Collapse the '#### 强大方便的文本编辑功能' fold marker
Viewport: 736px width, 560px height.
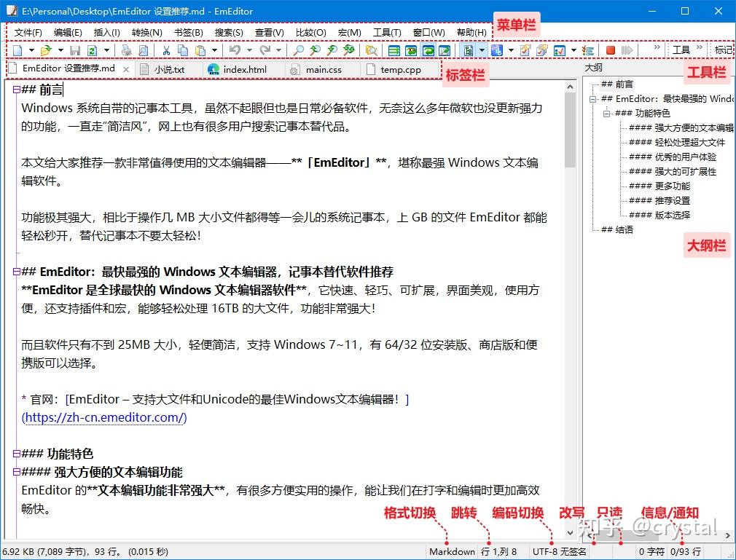[x=17, y=472]
